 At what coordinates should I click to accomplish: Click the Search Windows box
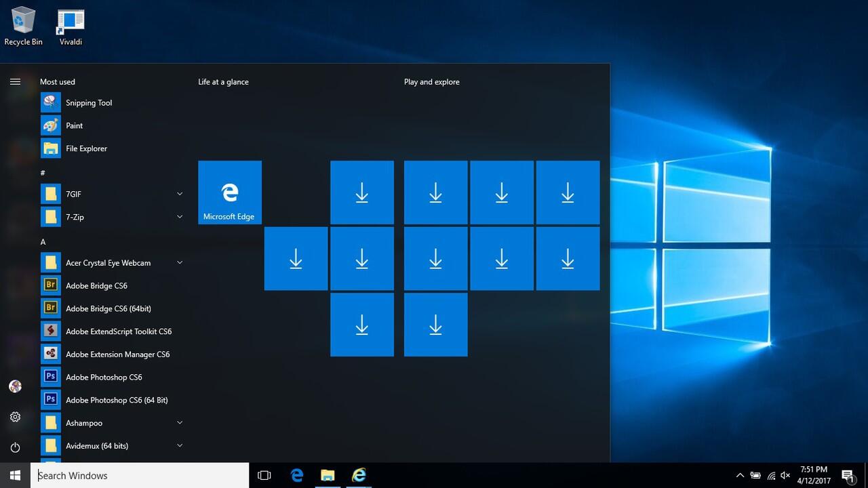[140, 475]
